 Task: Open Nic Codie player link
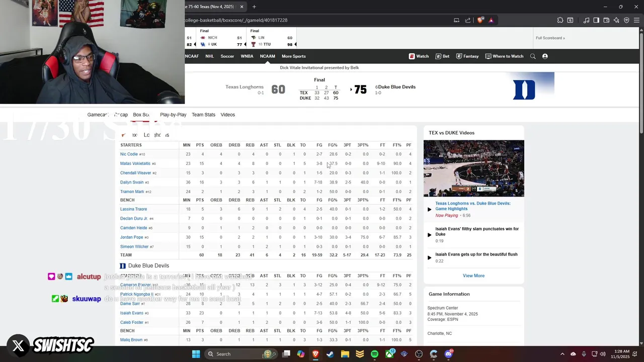[129, 154]
